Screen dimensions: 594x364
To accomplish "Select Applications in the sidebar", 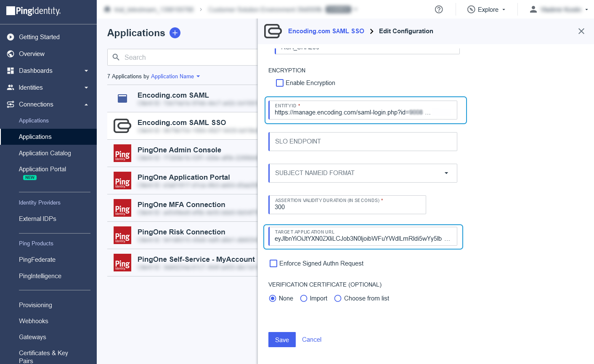I will click(48, 137).
